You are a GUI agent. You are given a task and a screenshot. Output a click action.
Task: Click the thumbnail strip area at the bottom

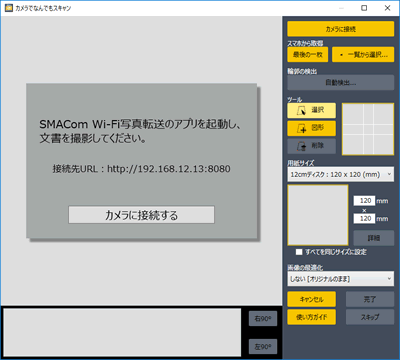point(122,332)
